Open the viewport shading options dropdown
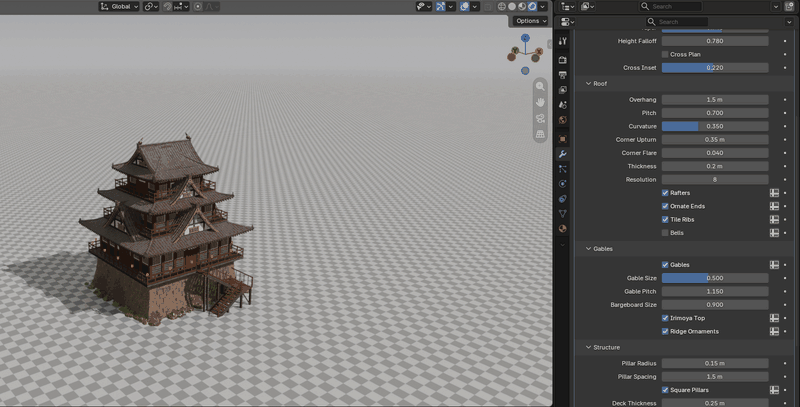800x407 pixels. (543, 7)
